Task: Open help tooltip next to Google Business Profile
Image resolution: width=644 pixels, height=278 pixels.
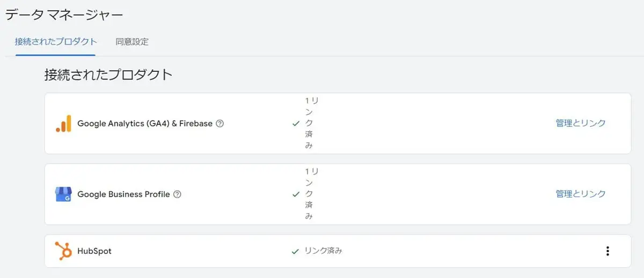Action: (177, 194)
